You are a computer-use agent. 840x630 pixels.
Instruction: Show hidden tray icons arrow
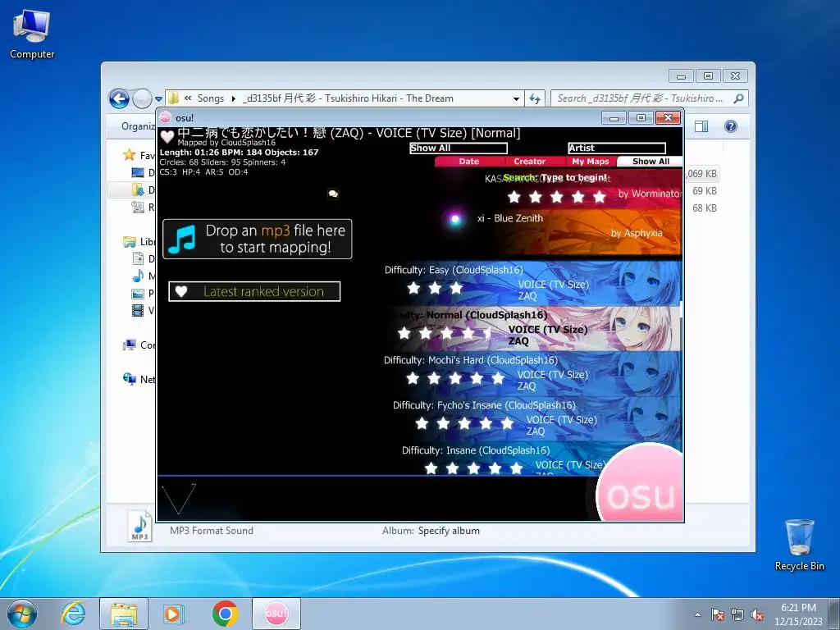(697, 614)
